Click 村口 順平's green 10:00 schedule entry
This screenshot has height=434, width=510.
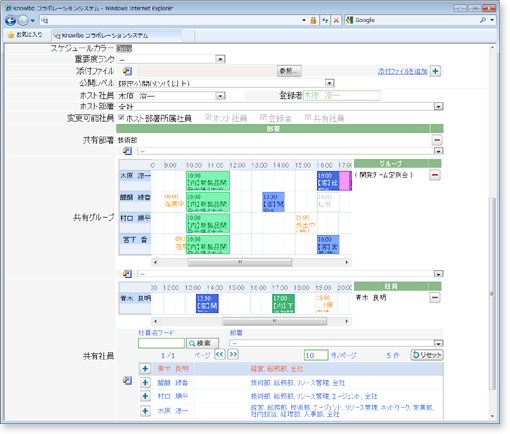208,223
